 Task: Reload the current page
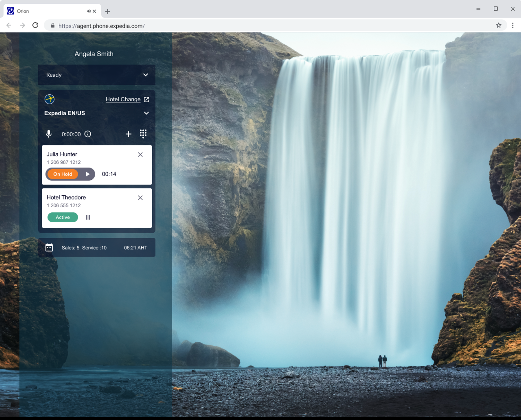pyautogui.click(x=36, y=25)
